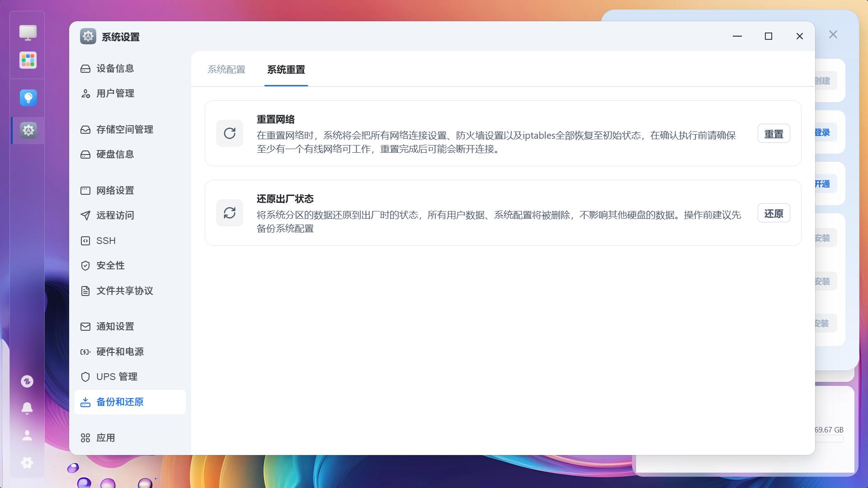The width and height of the screenshot is (868, 488).
Task: Close the background window with X
Action: (x=833, y=35)
